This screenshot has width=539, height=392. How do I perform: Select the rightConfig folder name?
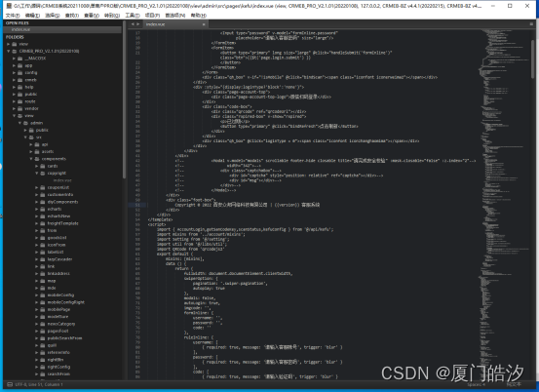[58, 367]
